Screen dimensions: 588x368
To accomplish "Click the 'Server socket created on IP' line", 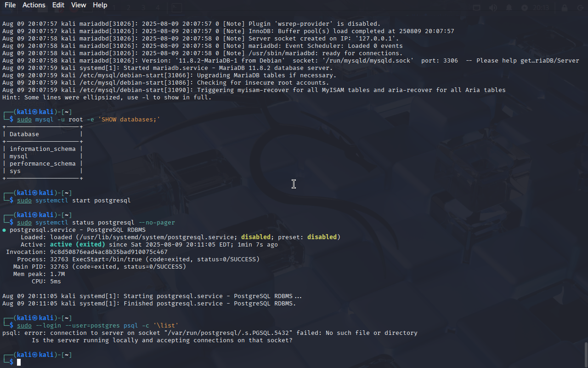I will point(201,39).
